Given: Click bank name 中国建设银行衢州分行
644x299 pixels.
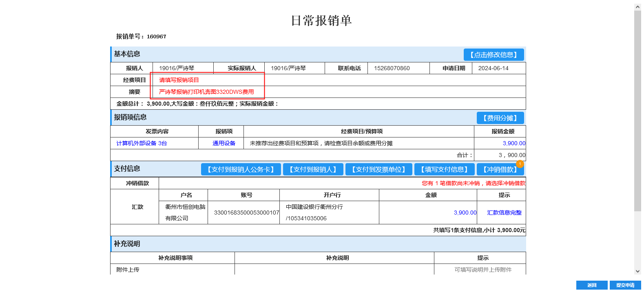Looking at the screenshot, I should point(314,207).
